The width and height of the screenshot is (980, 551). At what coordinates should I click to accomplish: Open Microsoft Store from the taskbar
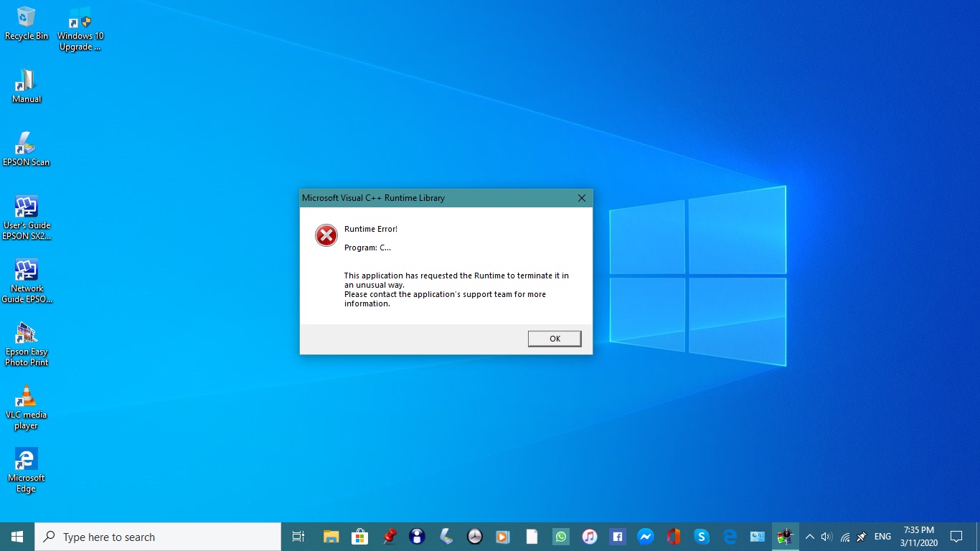(359, 537)
